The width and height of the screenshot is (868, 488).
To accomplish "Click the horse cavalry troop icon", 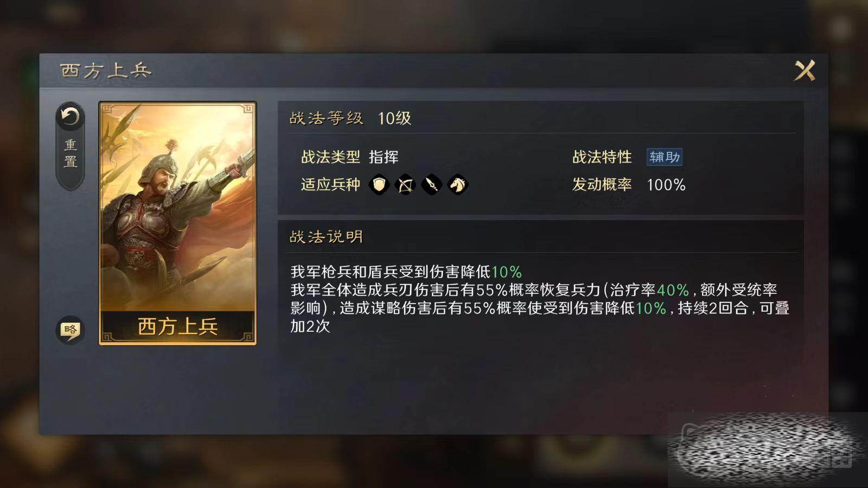I will [457, 185].
